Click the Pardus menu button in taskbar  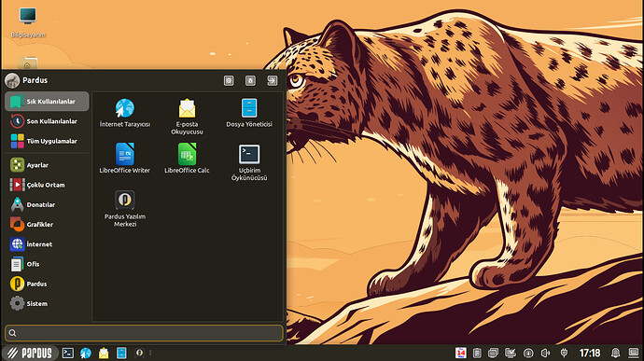pyautogui.click(x=30, y=353)
